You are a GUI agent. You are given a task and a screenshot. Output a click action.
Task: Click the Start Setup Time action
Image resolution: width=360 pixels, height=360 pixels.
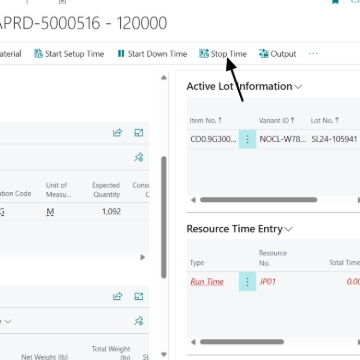click(x=69, y=54)
